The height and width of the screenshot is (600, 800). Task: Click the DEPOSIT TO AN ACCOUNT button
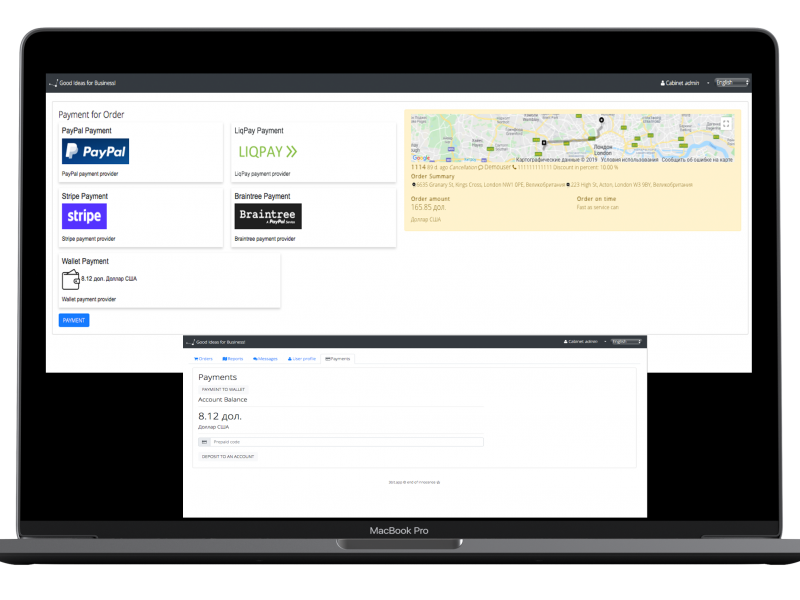pos(228,457)
